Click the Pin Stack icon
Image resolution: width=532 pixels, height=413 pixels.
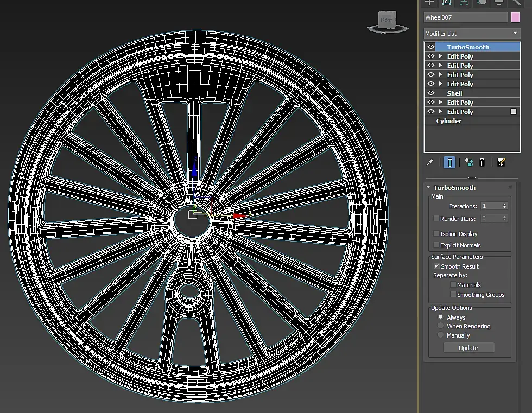pos(430,162)
